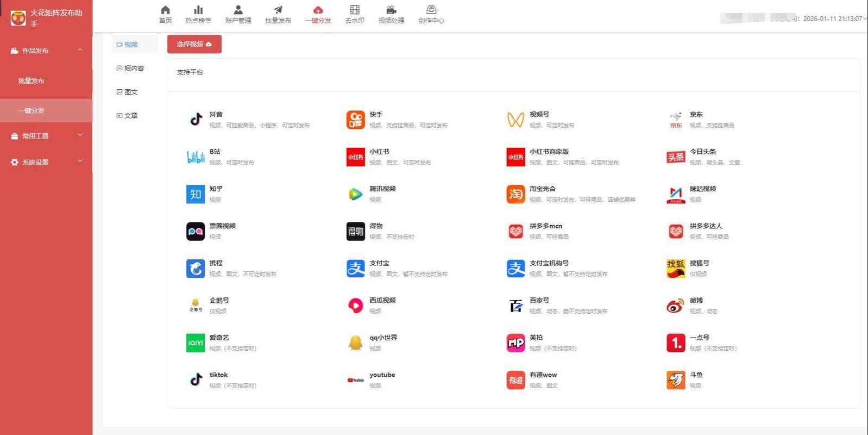Expand the 系统设置 sidebar section
This screenshot has width=868, height=435.
46,162
